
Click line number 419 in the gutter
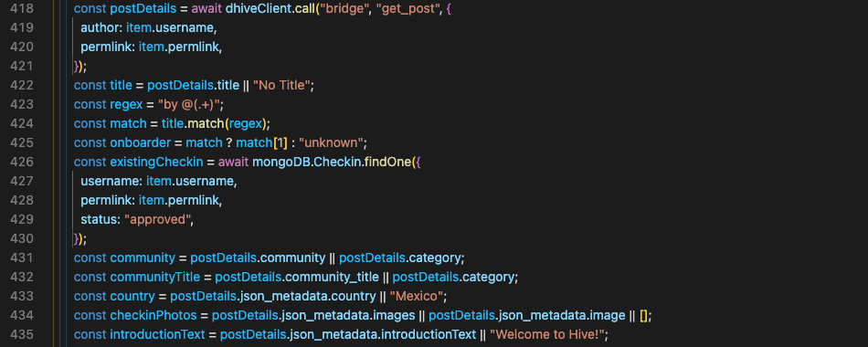coord(22,27)
